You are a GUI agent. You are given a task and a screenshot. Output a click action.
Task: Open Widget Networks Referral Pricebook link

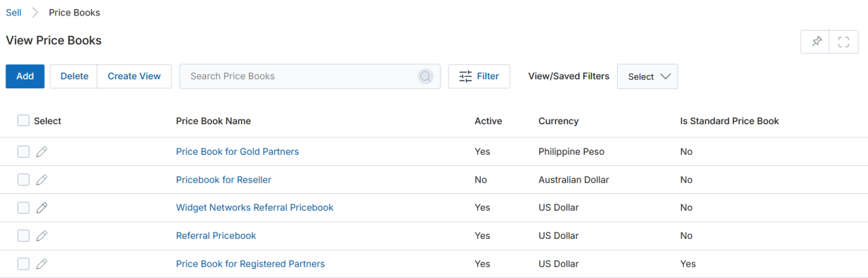pyautogui.click(x=255, y=207)
